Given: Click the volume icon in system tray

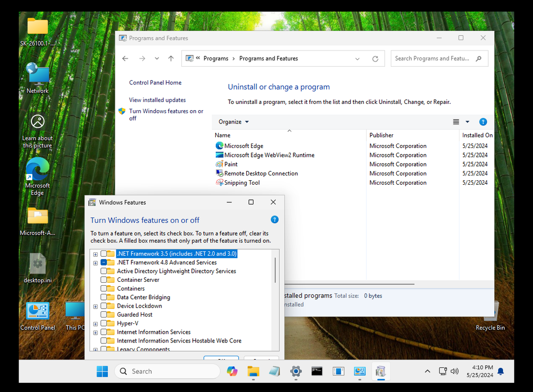Looking at the screenshot, I should (x=455, y=371).
